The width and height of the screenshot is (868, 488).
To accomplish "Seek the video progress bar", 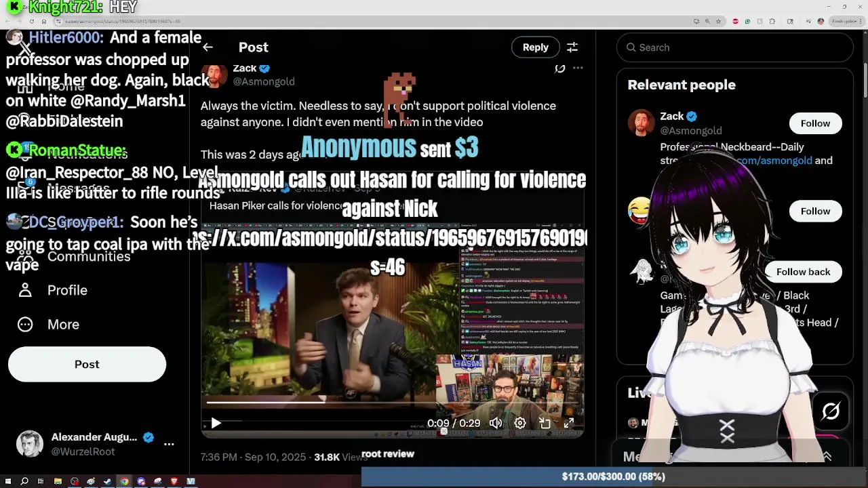I will [x=392, y=402].
